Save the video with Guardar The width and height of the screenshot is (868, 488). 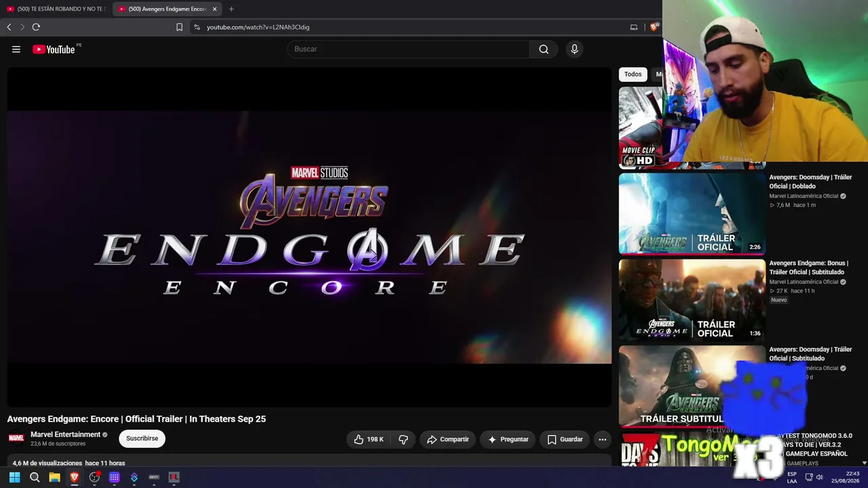[565, 439]
